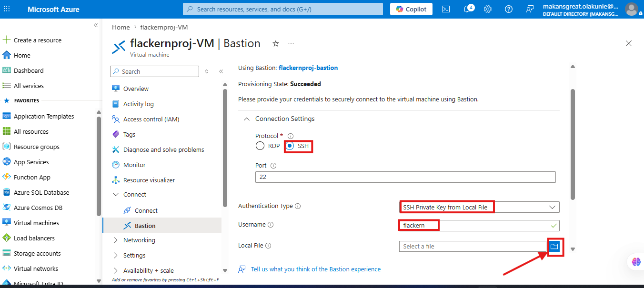The height and width of the screenshot is (288, 644).
Task: Browse for local key file folder icon
Action: (x=554, y=246)
